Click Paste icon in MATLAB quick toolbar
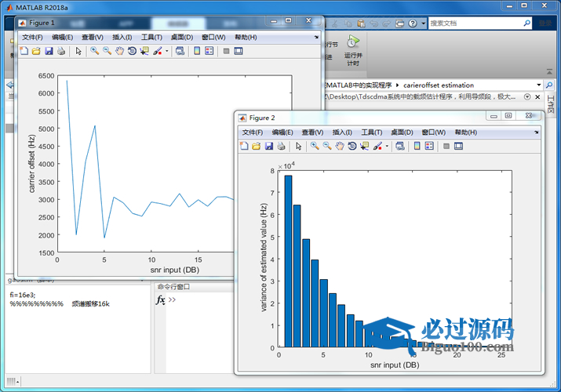Viewport: 561px width, 392px height. click(361, 24)
